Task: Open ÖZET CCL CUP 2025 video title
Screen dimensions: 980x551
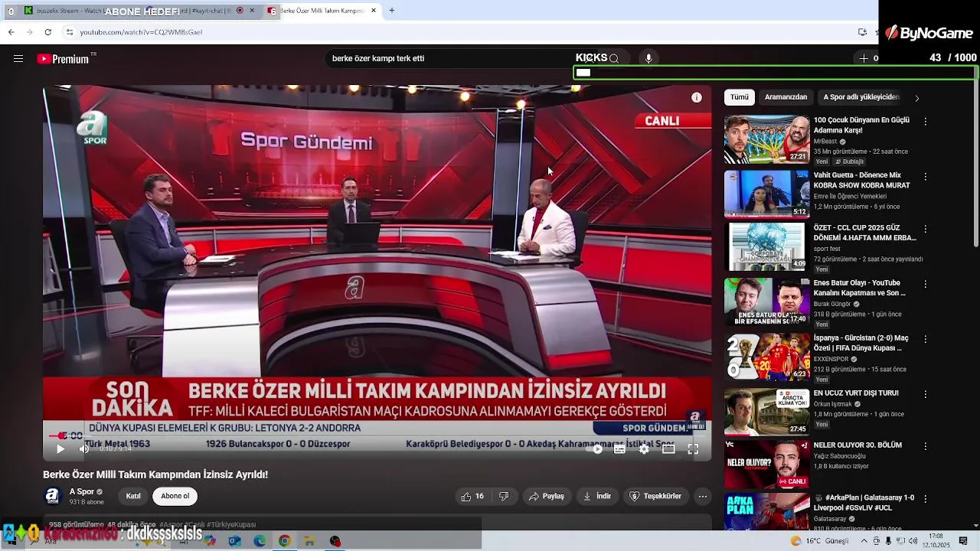Action: pos(864,233)
